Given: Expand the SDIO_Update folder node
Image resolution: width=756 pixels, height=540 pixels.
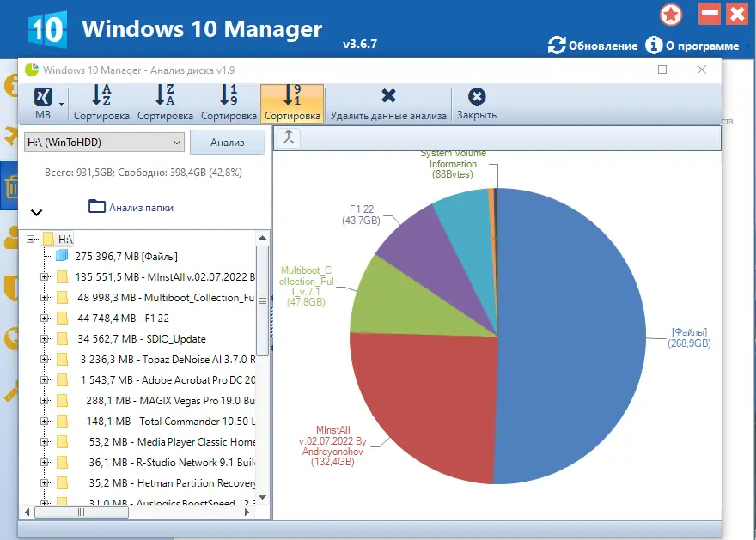Looking at the screenshot, I should (x=44, y=338).
